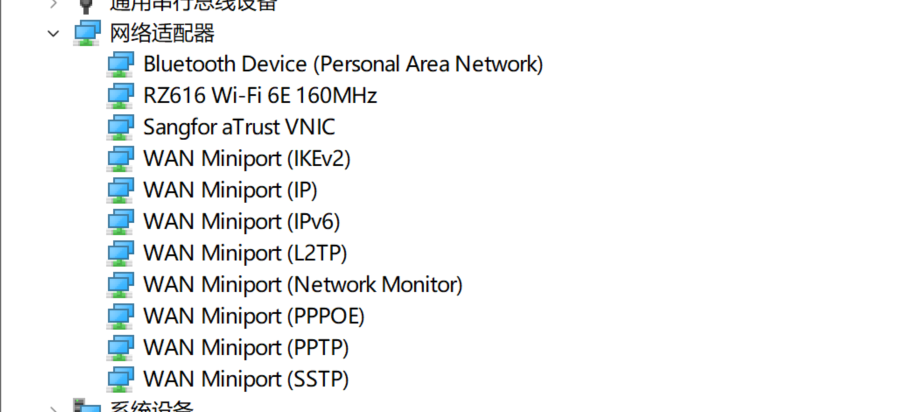Select the WAN Miniport (PPTP) entry
The width and height of the screenshot is (914, 412).
coord(246,348)
